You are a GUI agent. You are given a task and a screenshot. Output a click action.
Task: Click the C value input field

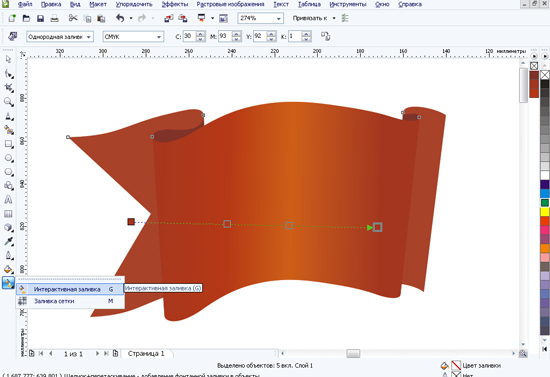coord(189,36)
